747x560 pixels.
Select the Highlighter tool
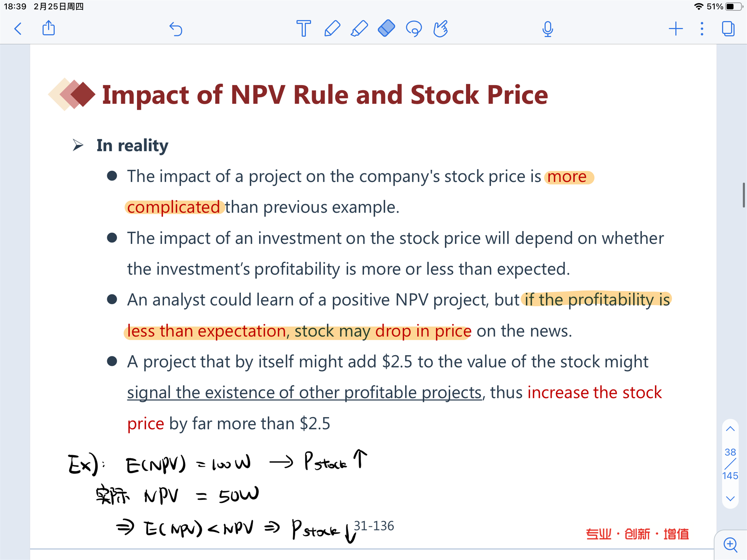point(359,28)
